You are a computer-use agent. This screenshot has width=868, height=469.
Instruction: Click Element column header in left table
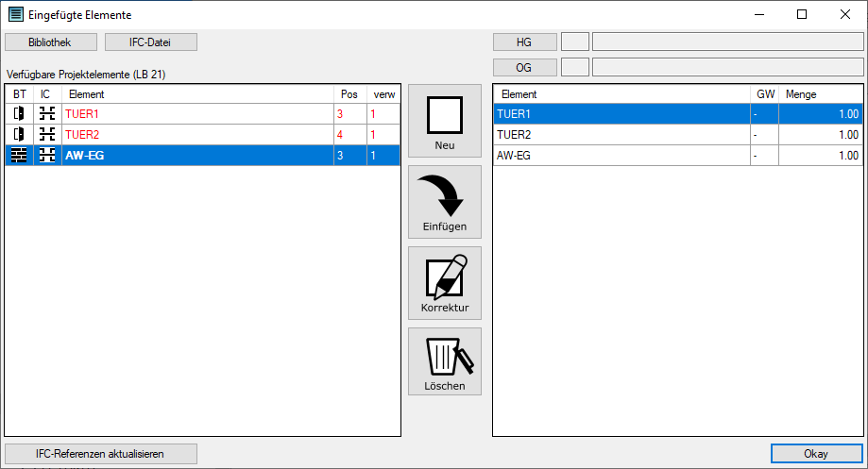[197, 94]
